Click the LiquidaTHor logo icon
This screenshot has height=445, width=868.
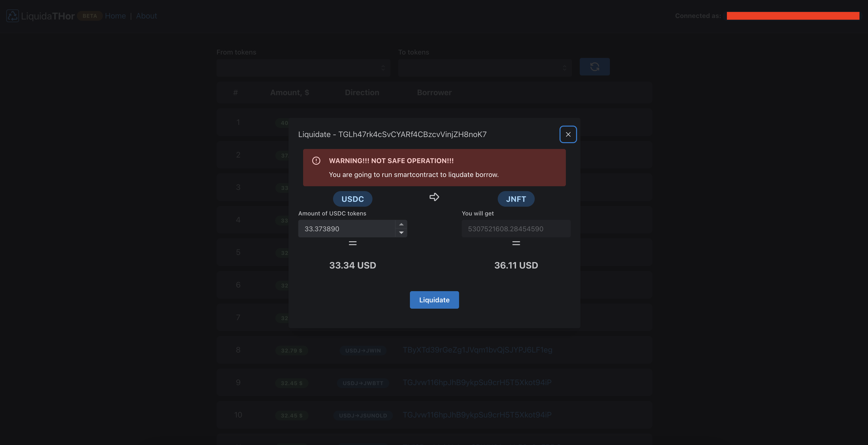pos(12,16)
